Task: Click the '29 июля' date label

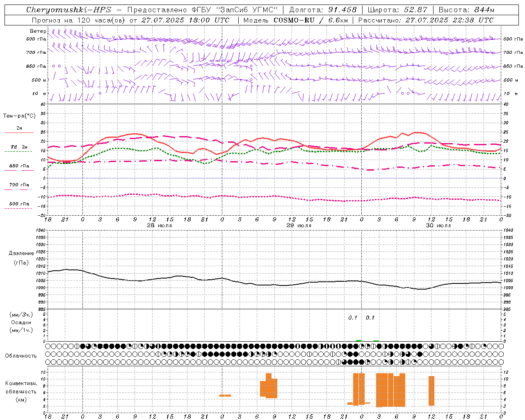Action: (x=299, y=226)
